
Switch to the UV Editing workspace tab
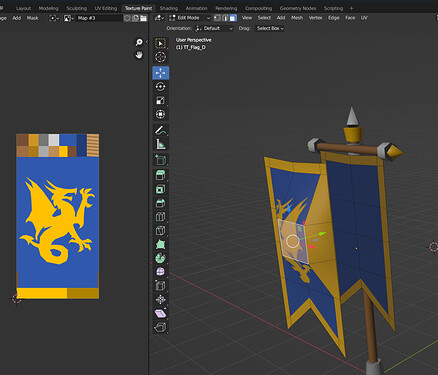[106, 8]
